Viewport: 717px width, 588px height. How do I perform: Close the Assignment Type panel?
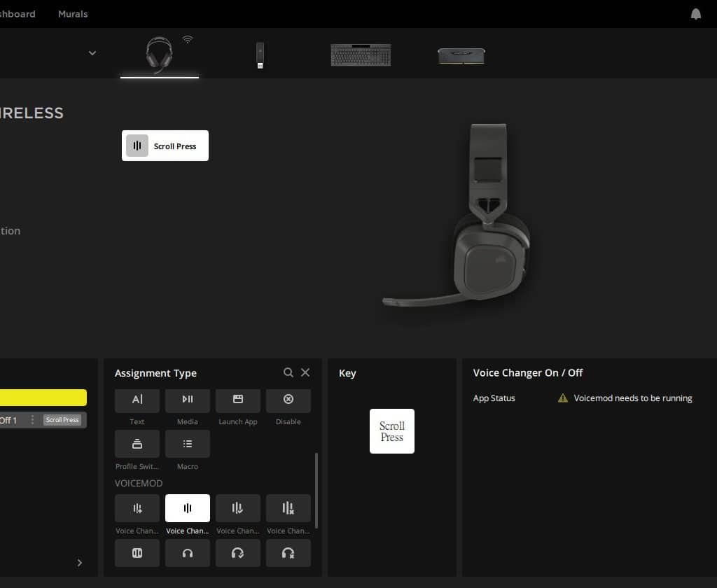click(x=305, y=373)
